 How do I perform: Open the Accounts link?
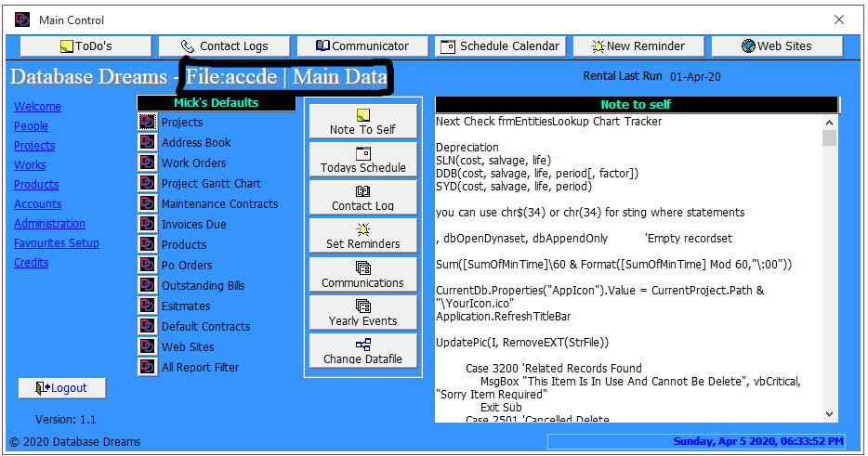point(38,204)
